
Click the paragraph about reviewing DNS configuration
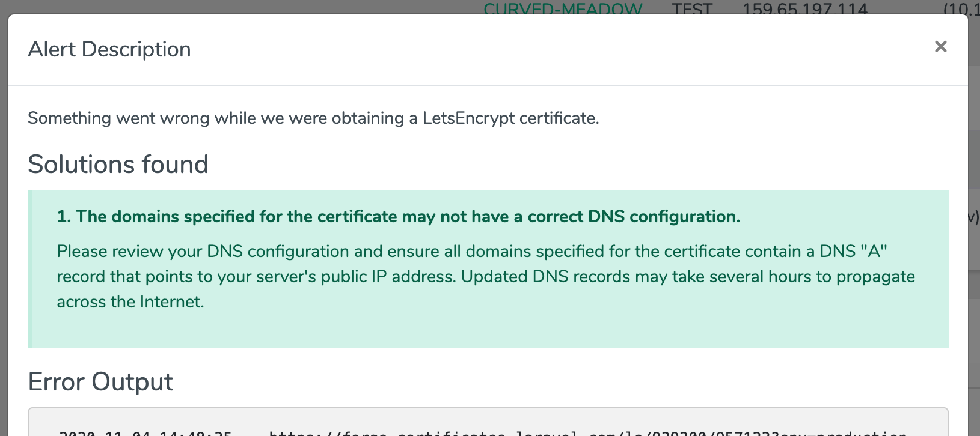point(486,276)
